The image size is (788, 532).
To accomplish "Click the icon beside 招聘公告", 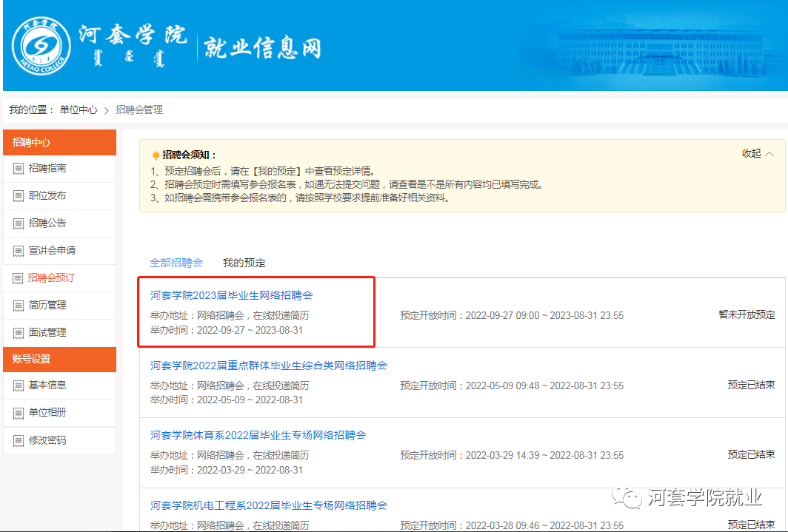I will point(18,224).
